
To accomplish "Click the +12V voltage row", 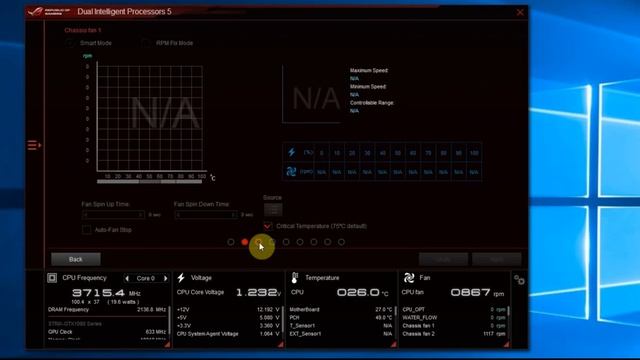I will (228, 310).
